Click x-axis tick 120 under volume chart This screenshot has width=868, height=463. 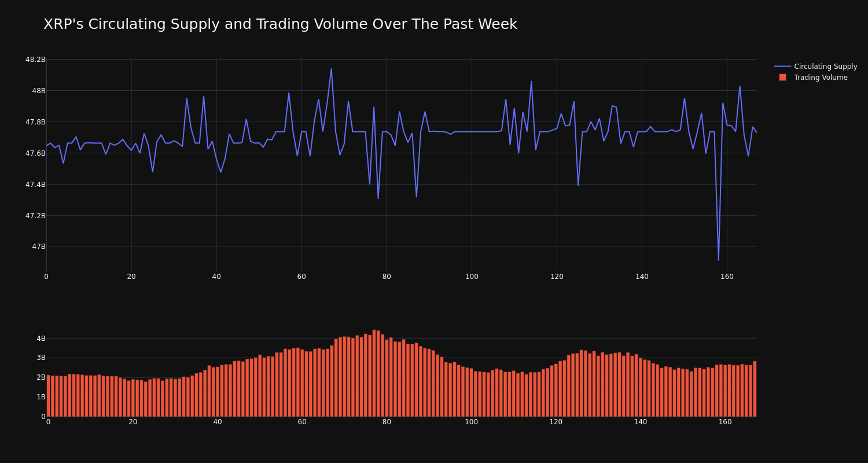pyautogui.click(x=556, y=422)
